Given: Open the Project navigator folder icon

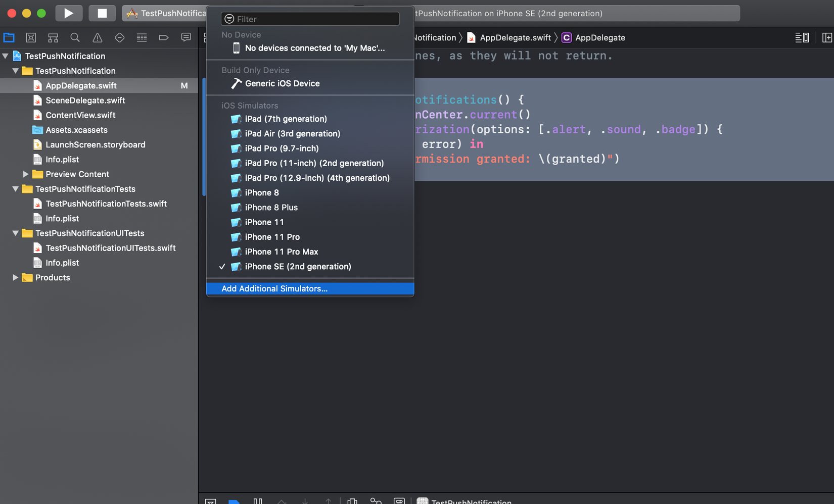Looking at the screenshot, I should pyautogui.click(x=9, y=37).
